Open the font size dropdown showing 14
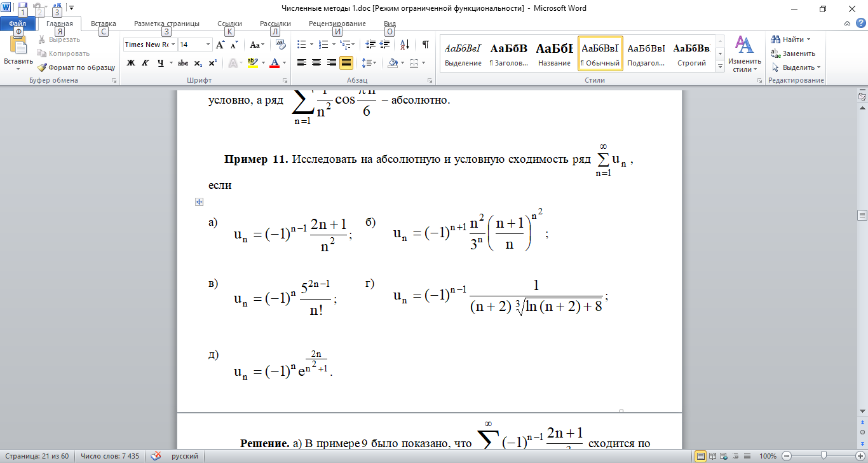Screen dimensions: 868x463 point(208,45)
